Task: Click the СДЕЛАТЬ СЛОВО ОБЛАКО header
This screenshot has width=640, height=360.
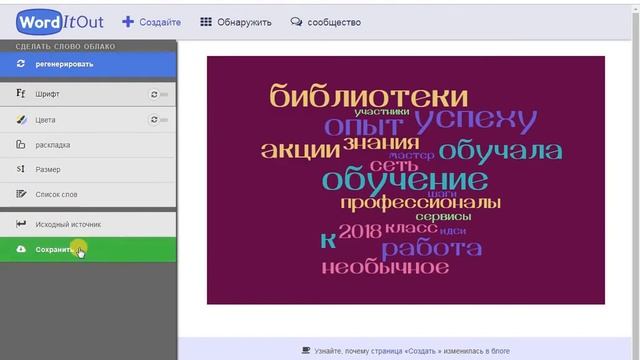Action: tap(65, 46)
